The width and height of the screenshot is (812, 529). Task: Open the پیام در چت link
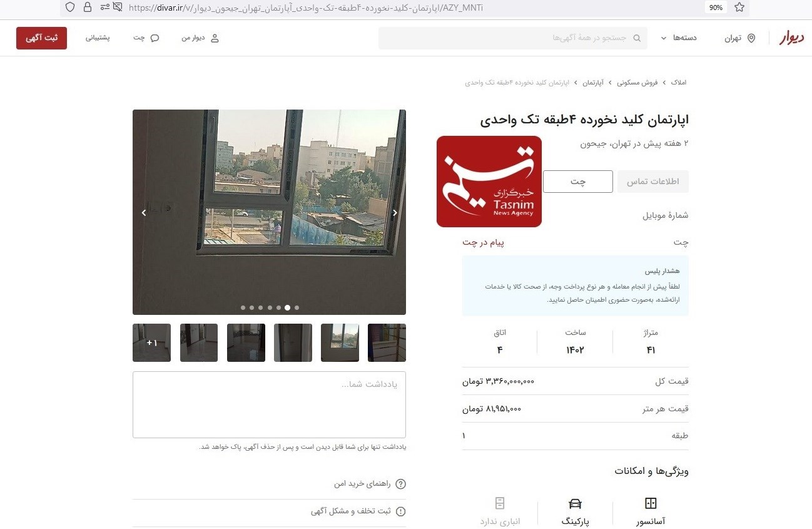coord(483,242)
